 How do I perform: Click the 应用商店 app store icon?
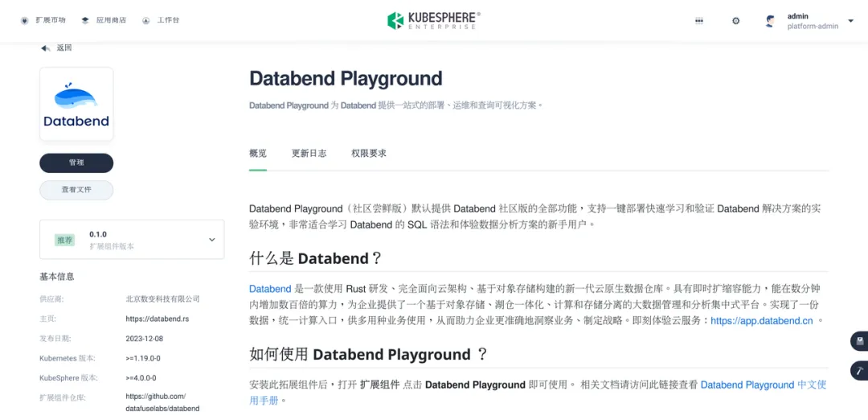point(84,20)
